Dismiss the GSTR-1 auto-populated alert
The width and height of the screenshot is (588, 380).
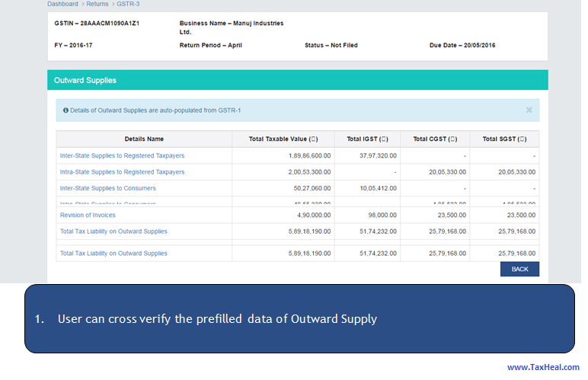click(529, 110)
